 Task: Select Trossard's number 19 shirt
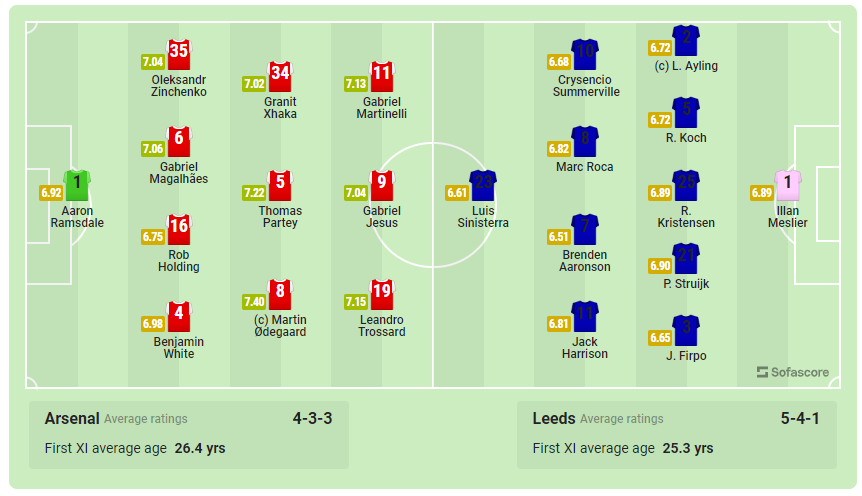(382, 295)
